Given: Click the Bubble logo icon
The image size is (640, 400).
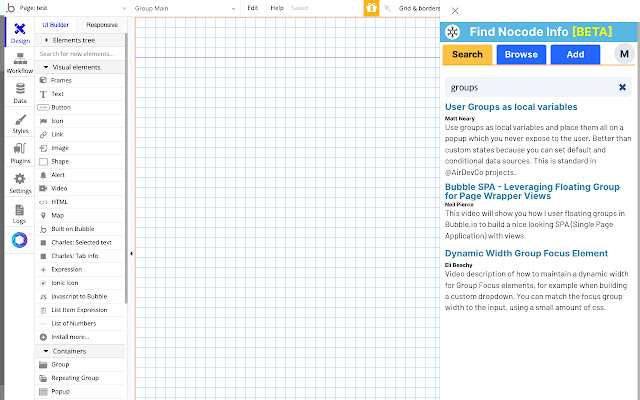Looking at the screenshot, I should 11,8.
